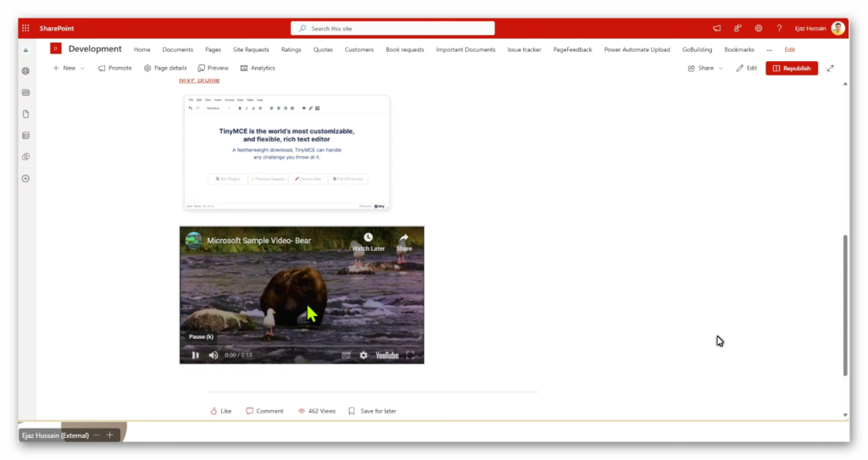Save this page for later
868x460 pixels.
pos(372,411)
